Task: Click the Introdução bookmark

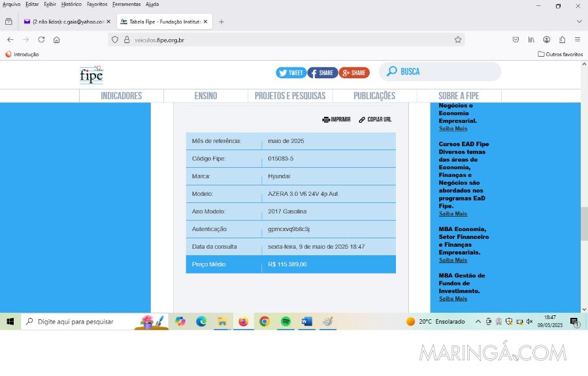Action: pyautogui.click(x=22, y=54)
